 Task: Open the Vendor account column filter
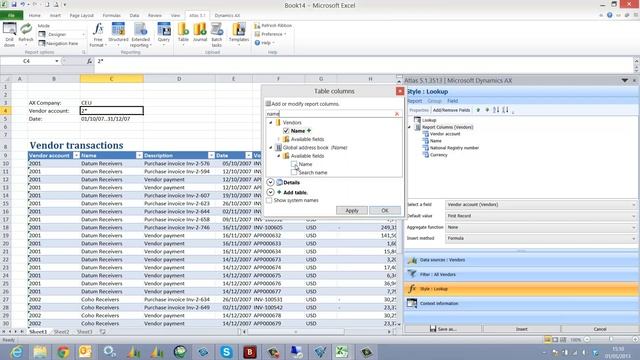(x=76, y=156)
